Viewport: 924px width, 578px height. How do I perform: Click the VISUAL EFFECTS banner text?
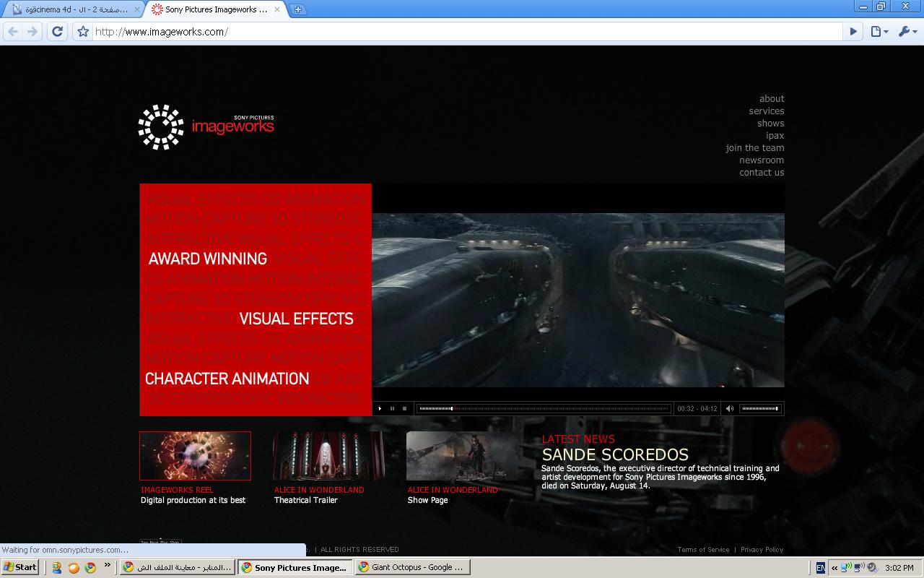[x=296, y=319]
